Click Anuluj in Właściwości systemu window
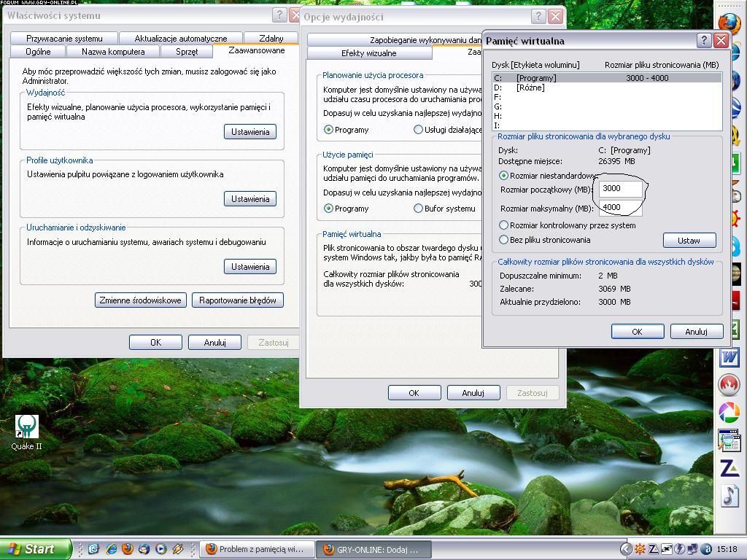The image size is (747, 560). point(215,343)
